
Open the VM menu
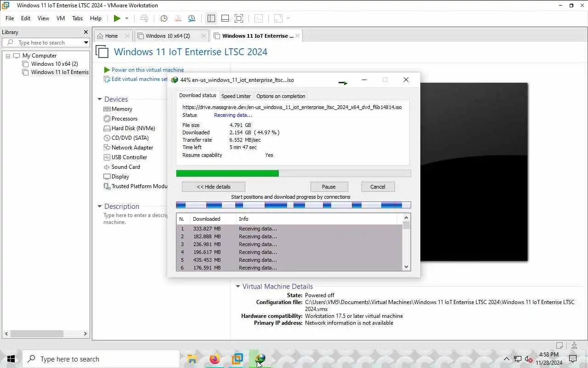point(61,18)
